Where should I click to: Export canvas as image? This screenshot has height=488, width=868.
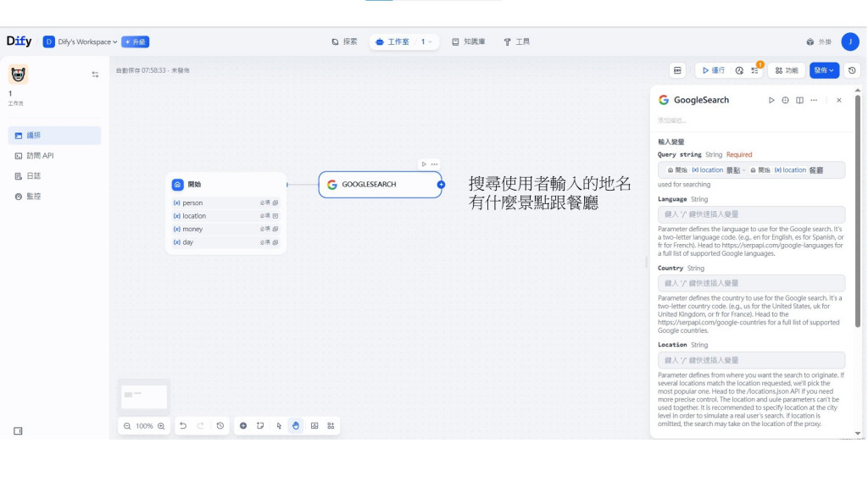[314, 425]
